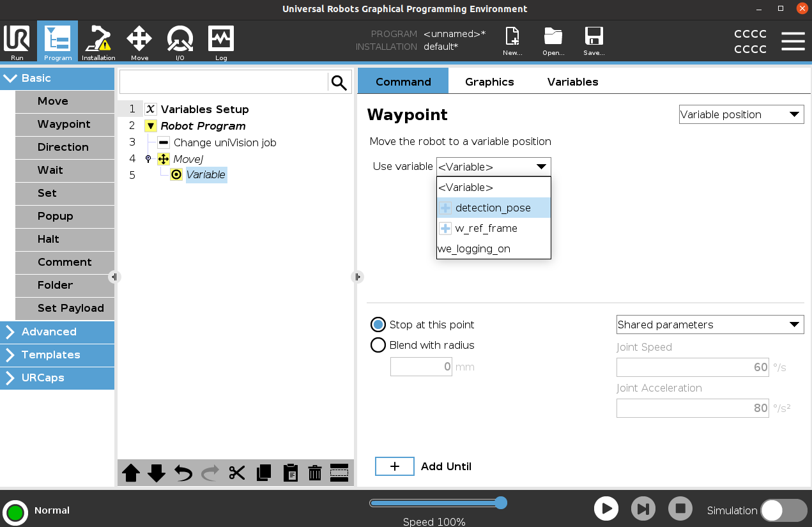Collapse the Robot Program tree node
This screenshot has height=527, width=812.
[151, 126]
